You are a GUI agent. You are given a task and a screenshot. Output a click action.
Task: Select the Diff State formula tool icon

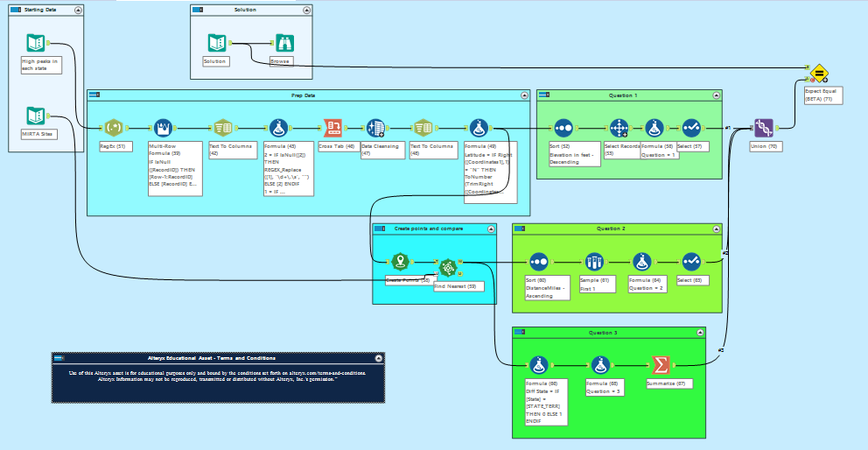[539, 365]
